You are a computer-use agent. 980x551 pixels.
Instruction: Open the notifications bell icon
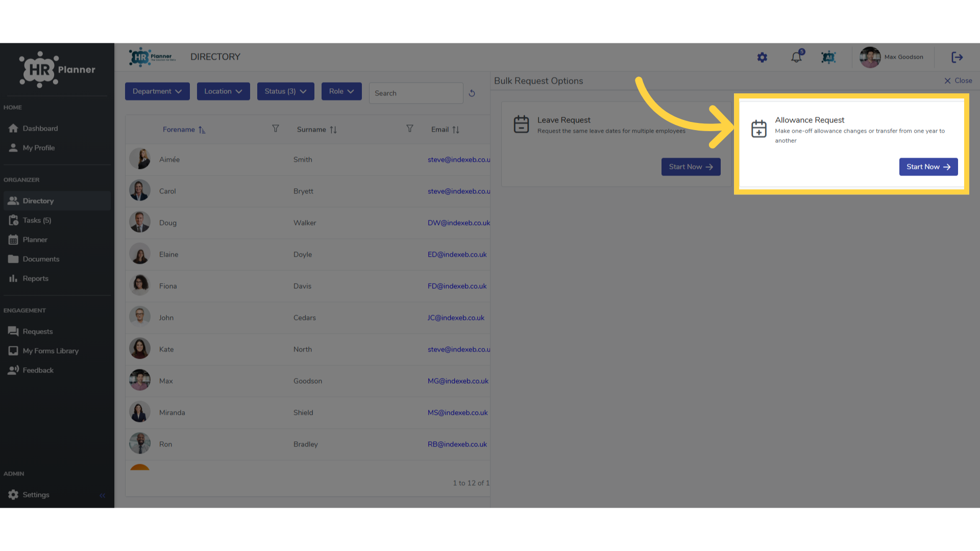click(x=796, y=57)
